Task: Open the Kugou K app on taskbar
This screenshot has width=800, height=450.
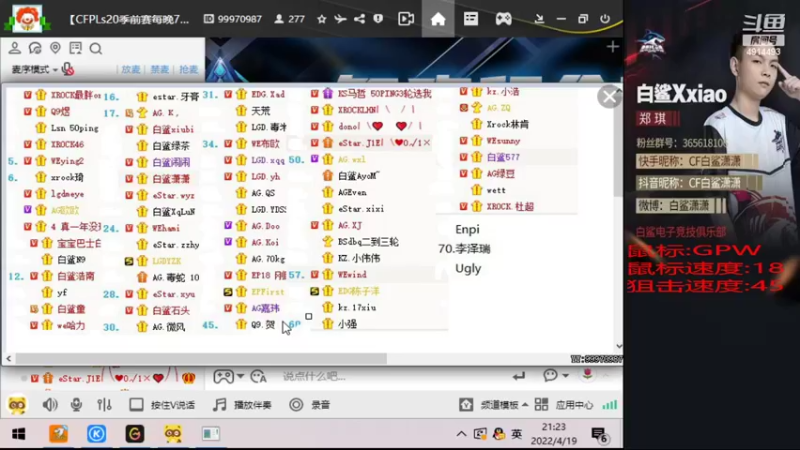Action: click(x=96, y=434)
